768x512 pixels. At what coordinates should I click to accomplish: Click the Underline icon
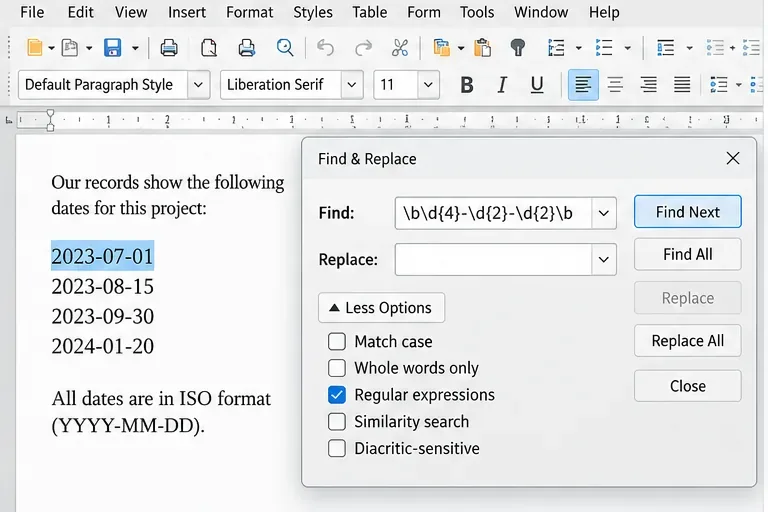point(537,85)
